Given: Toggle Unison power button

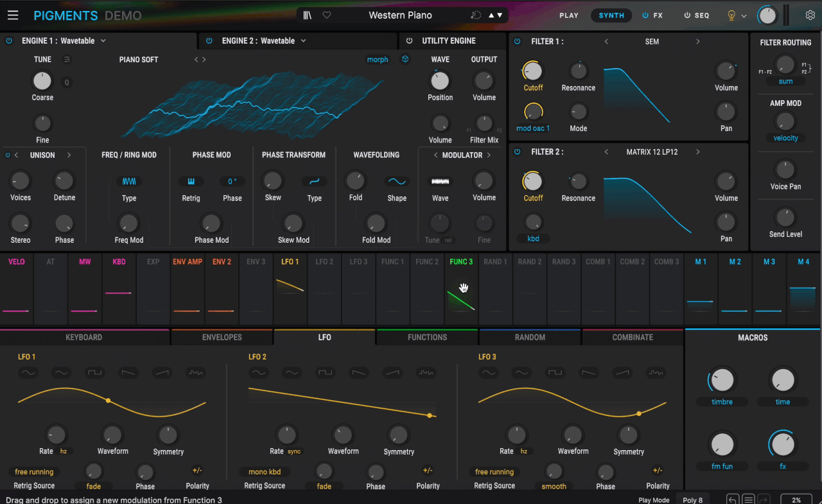Looking at the screenshot, I should (x=8, y=155).
